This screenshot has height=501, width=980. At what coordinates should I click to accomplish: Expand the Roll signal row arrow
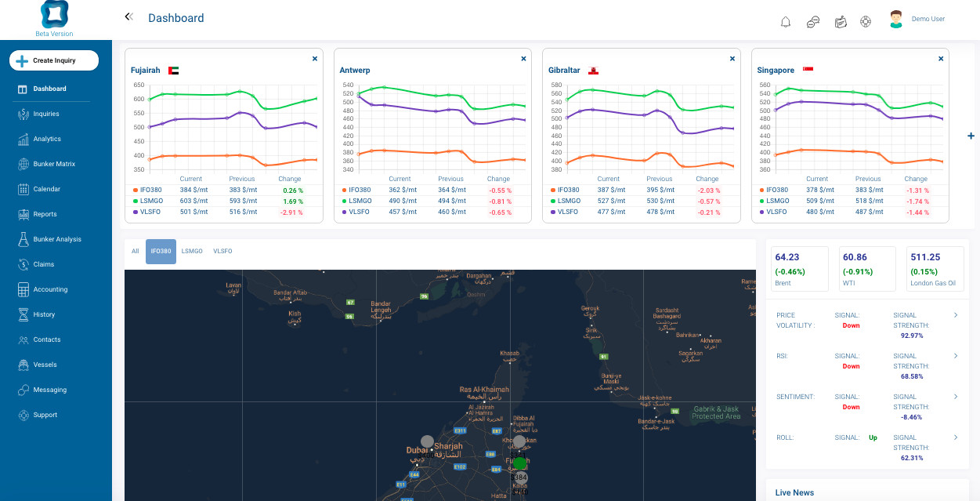click(x=955, y=437)
